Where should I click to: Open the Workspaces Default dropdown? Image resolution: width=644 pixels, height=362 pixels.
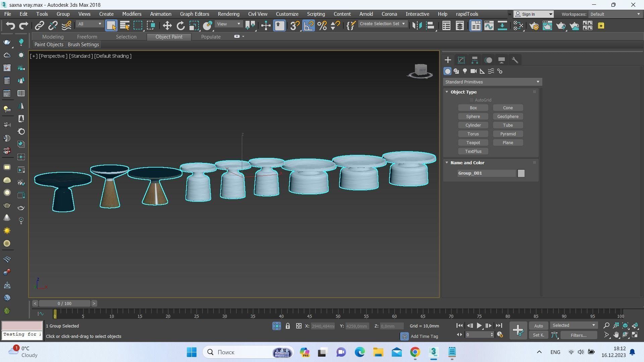pyautogui.click(x=615, y=14)
